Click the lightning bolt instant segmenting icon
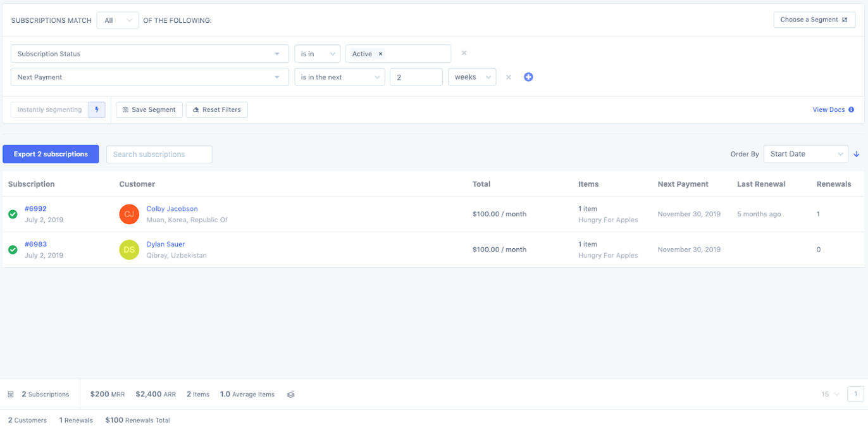Image resolution: width=868 pixels, height=428 pixels. coord(96,110)
